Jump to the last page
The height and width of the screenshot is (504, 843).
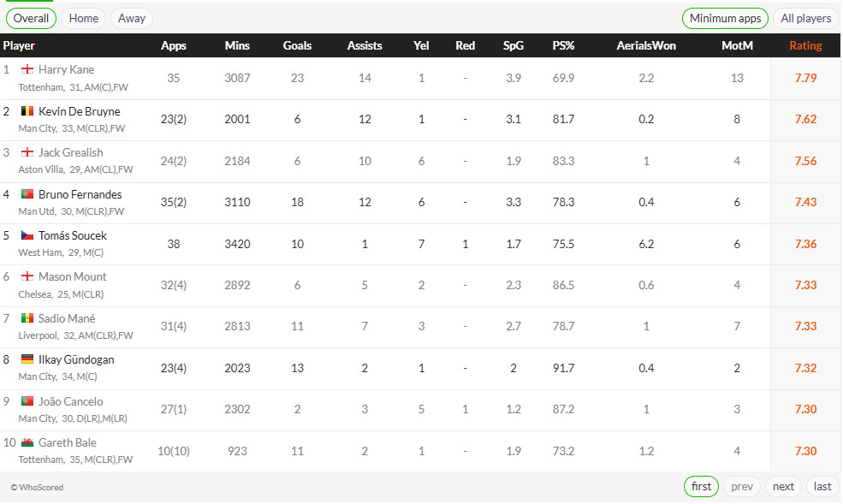[x=822, y=486]
